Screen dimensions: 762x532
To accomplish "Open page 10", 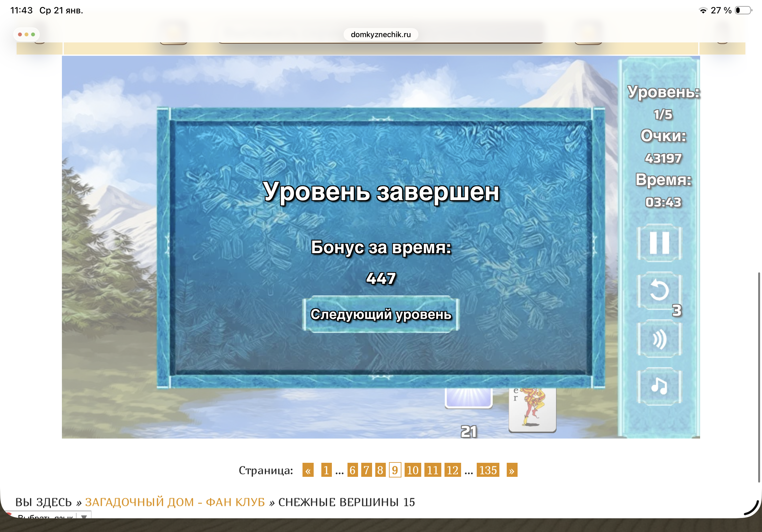I will coord(413,470).
